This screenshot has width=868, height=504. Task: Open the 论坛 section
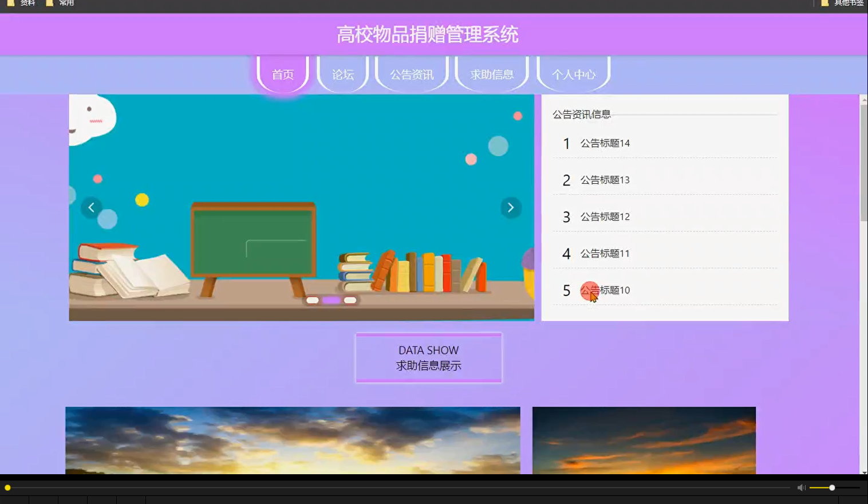pos(342,74)
